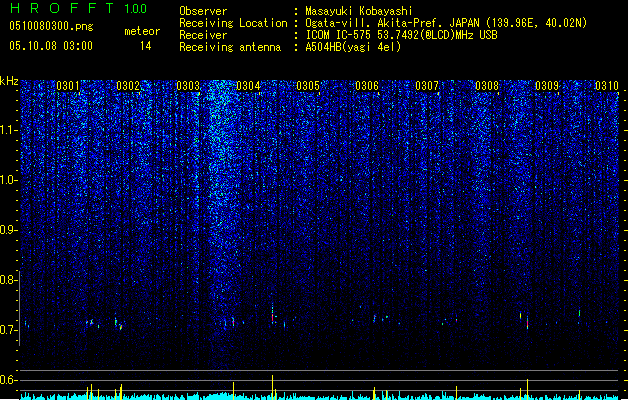Click the kHz axis unit label
Image resolution: width=629 pixels, height=400 pixels.
click(9, 81)
